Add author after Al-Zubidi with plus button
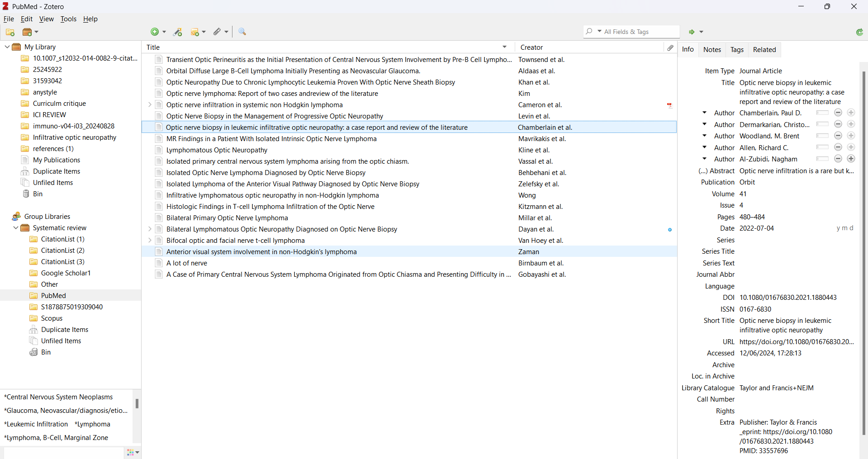Screen dimensions: 868x459 851,159
